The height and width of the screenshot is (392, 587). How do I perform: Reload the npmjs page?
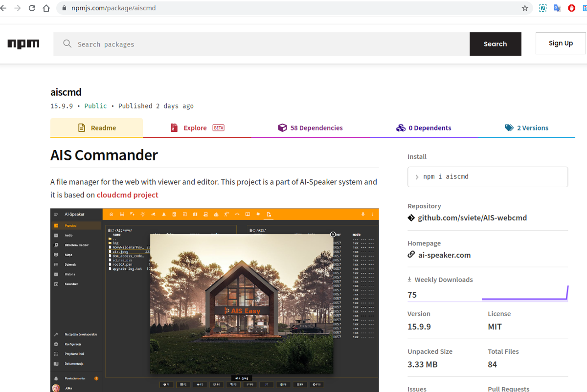(32, 8)
